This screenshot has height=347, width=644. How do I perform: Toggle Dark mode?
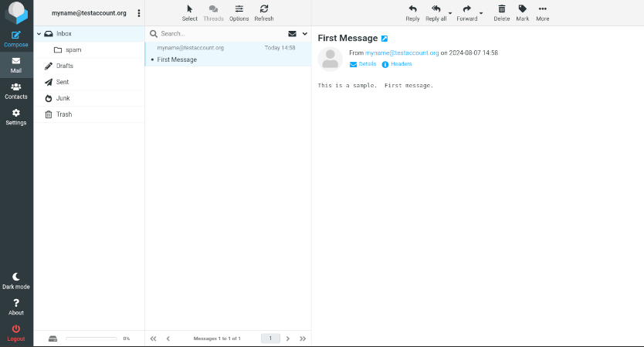pos(16,281)
